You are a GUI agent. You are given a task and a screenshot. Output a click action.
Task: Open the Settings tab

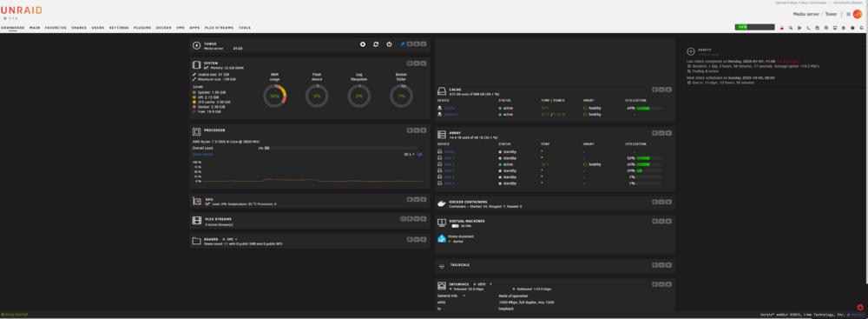tap(118, 28)
